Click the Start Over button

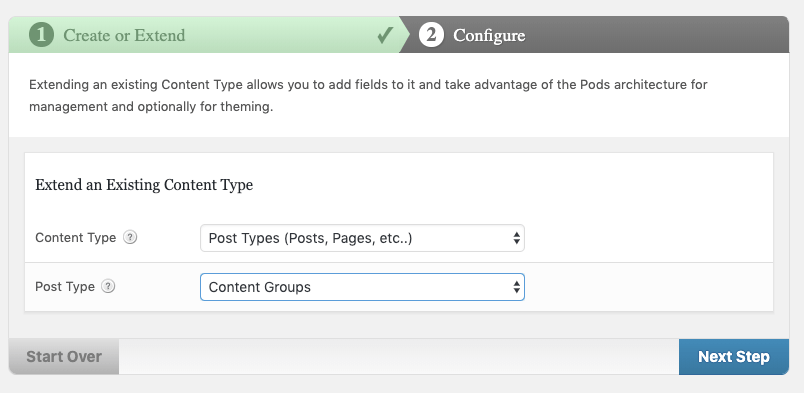[64, 357]
